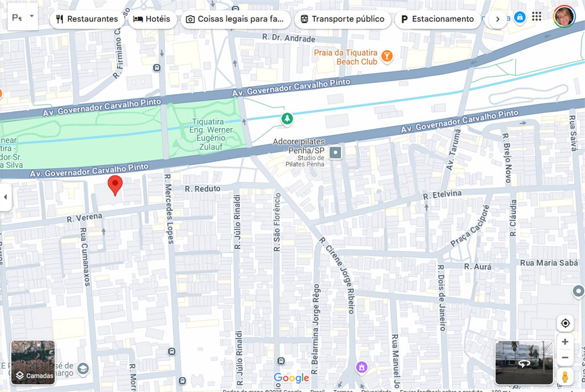Pick the Estacionamento chip
The image size is (585, 392).
pyautogui.click(x=438, y=19)
